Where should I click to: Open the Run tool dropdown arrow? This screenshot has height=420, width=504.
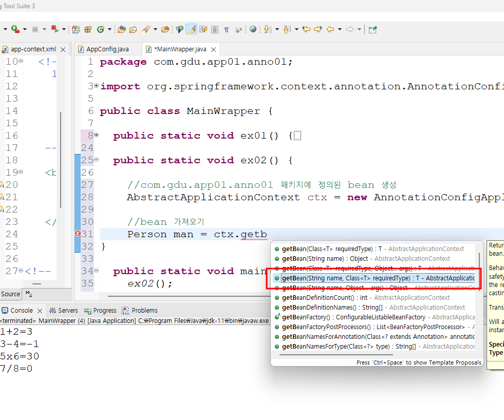click(x=25, y=30)
